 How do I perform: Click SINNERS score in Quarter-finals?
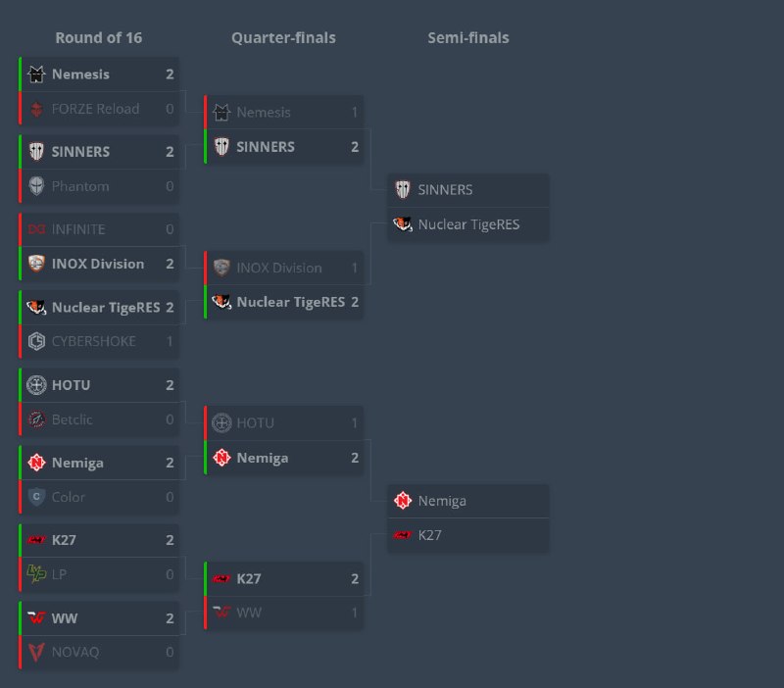pyautogui.click(x=355, y=147)
